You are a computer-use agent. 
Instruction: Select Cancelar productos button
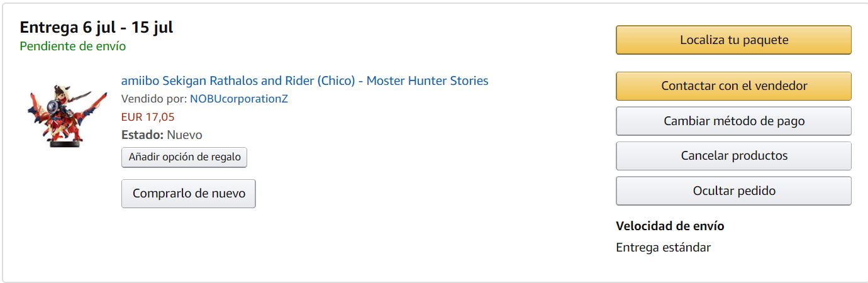733,155
